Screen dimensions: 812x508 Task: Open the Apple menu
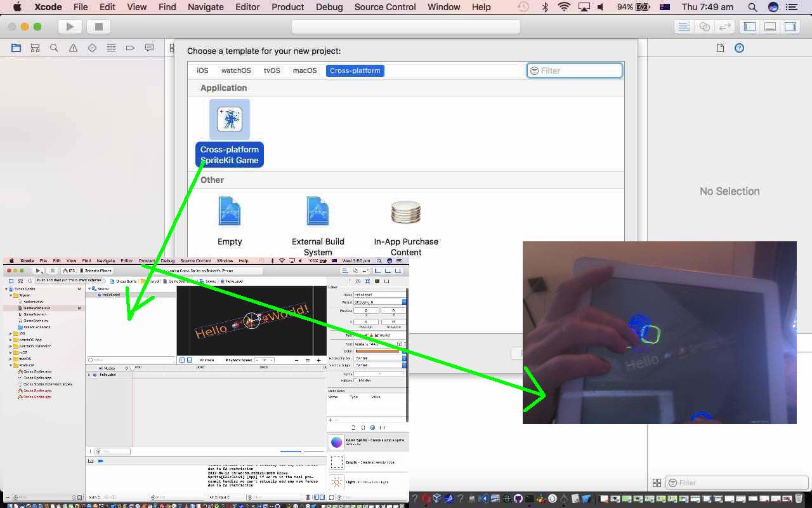[x=17, y=7]
